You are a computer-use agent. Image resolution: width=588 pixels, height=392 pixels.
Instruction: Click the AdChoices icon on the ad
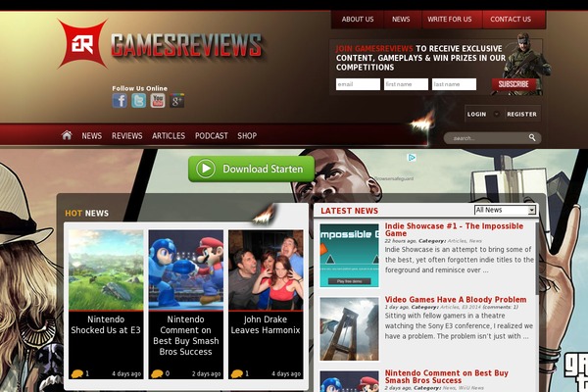click(412, 157)
